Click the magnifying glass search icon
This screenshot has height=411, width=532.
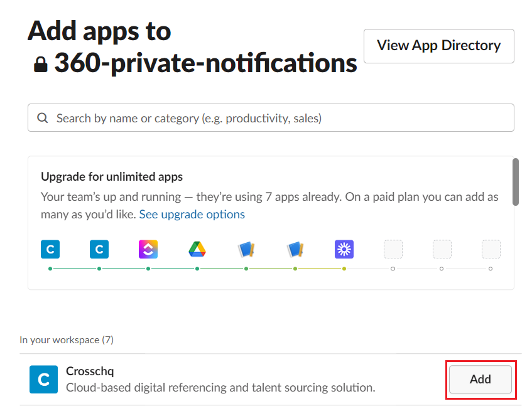pyautogui.click(x=43, y=118)
